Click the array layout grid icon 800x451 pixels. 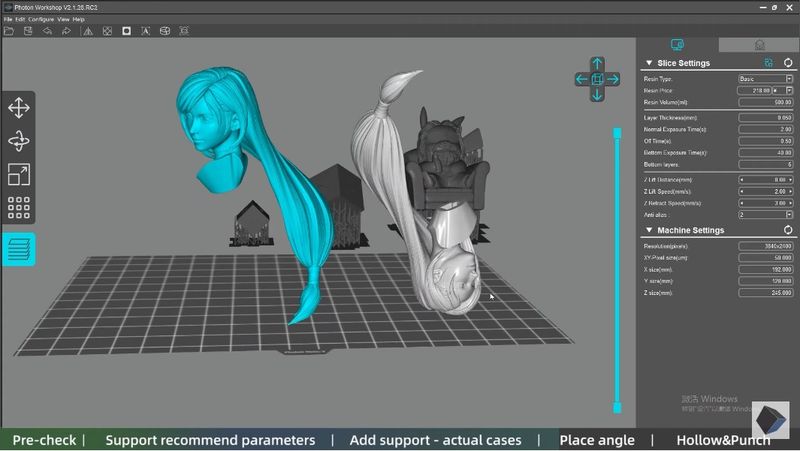pyautogui.click(x=18, y=208)
